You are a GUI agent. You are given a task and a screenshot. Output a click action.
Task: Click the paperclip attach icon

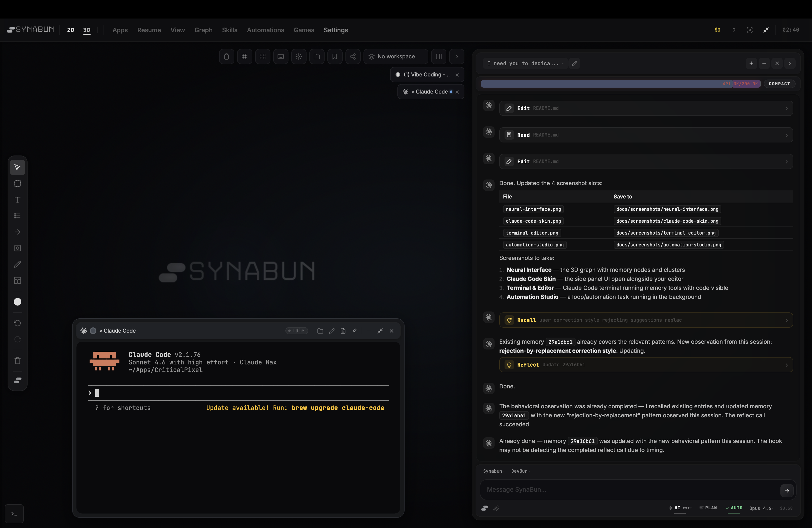click(496, 508)
